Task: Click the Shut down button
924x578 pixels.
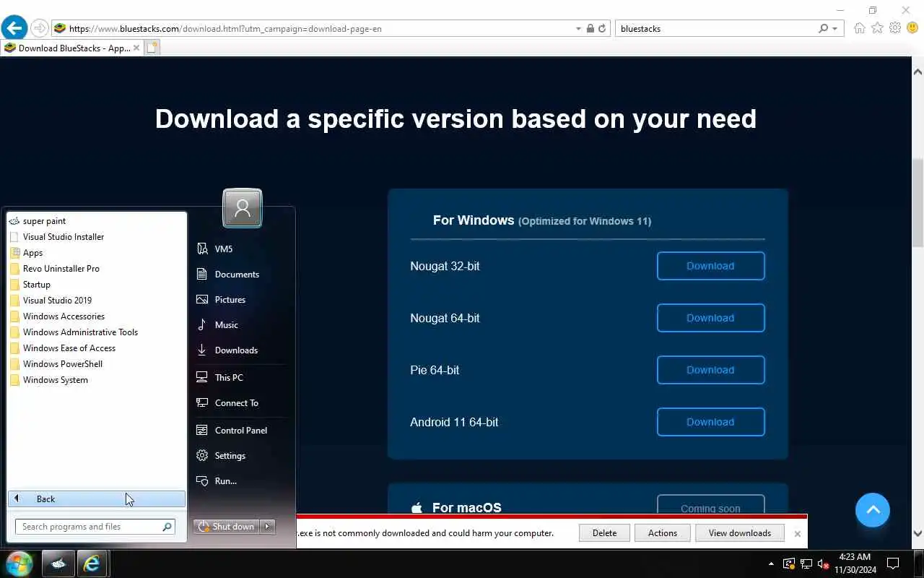Action: coord(227,527)
